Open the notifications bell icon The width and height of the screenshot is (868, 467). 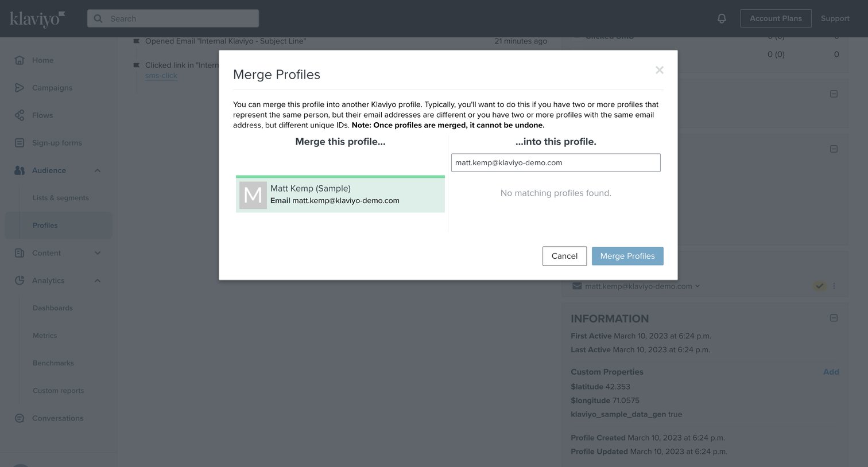(x=722, y=18)
